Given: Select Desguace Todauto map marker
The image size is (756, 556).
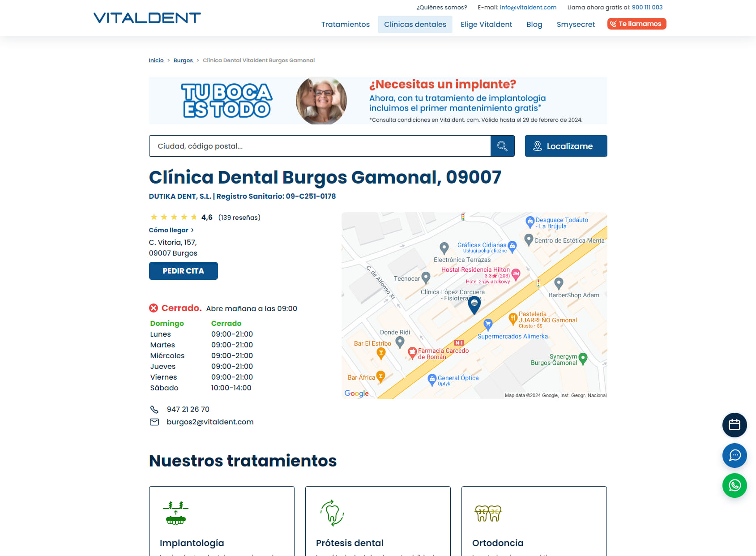Looking at the screenshot, I should [x=530, y=222].
